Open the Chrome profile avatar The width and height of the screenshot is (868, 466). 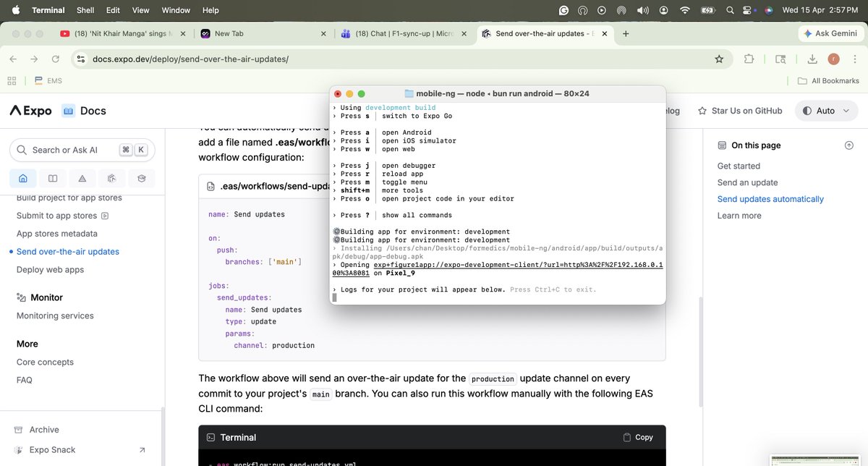[833, 59]
